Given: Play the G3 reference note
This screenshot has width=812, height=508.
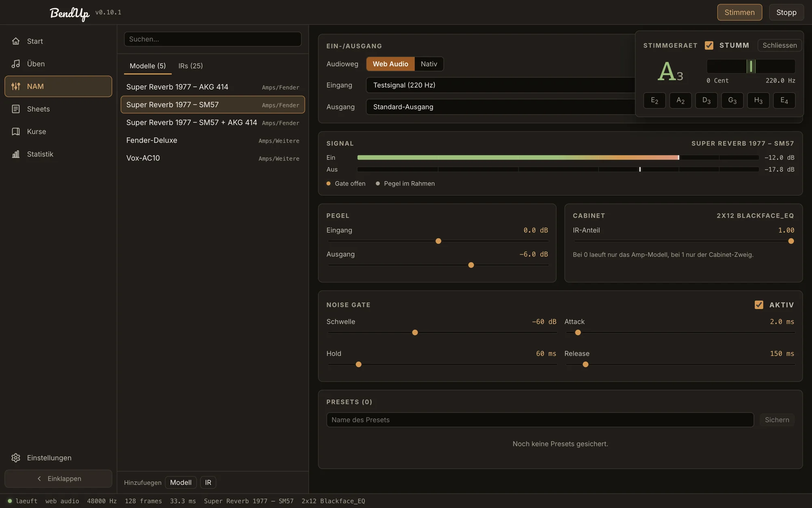Looking at the screenshot, I should pos(732,100).
